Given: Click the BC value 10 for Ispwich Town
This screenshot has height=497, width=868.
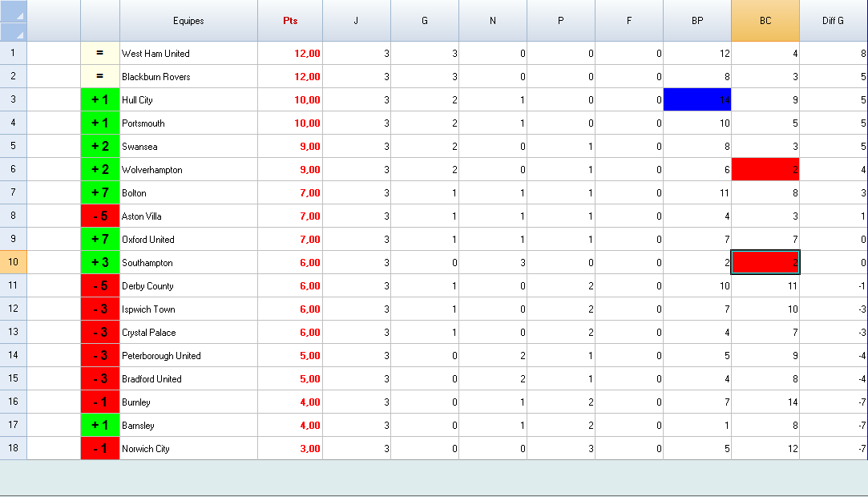Looking at the screenshot, I should pyautogui.click(x=765, y=309).
